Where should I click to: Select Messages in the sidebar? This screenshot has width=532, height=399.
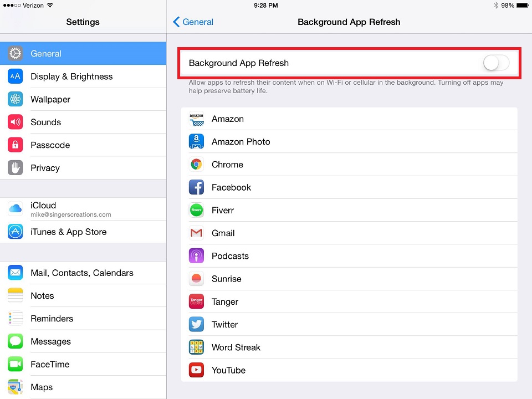83,341
